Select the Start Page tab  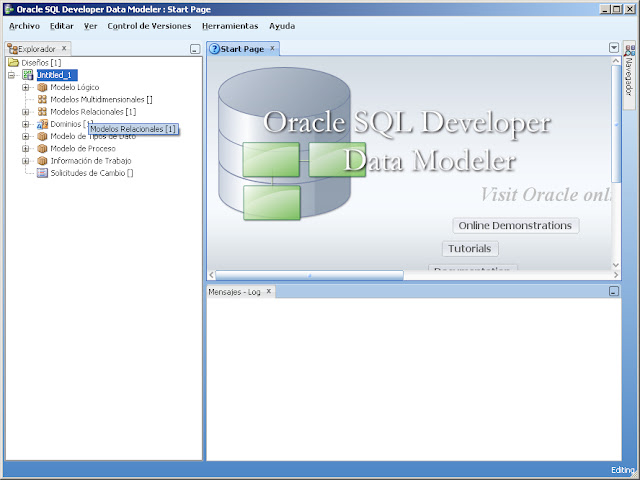point(242,49)
